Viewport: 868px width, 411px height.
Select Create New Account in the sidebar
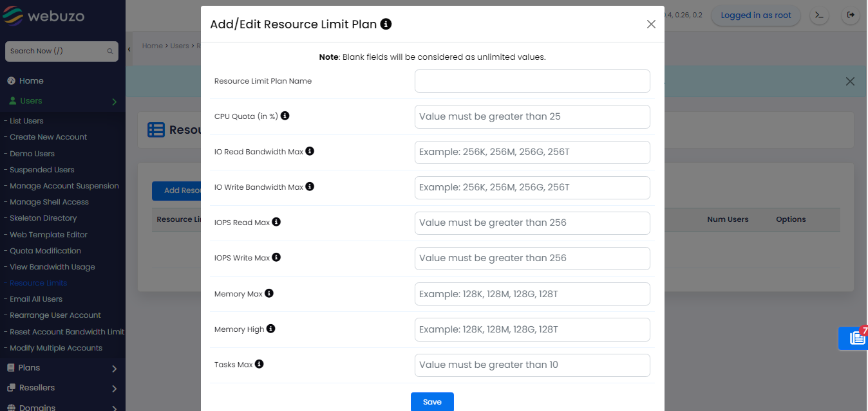click(48, 136)
